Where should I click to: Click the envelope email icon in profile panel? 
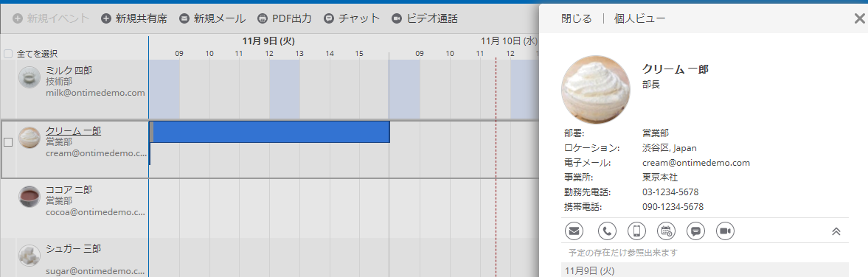pos(574,231)
